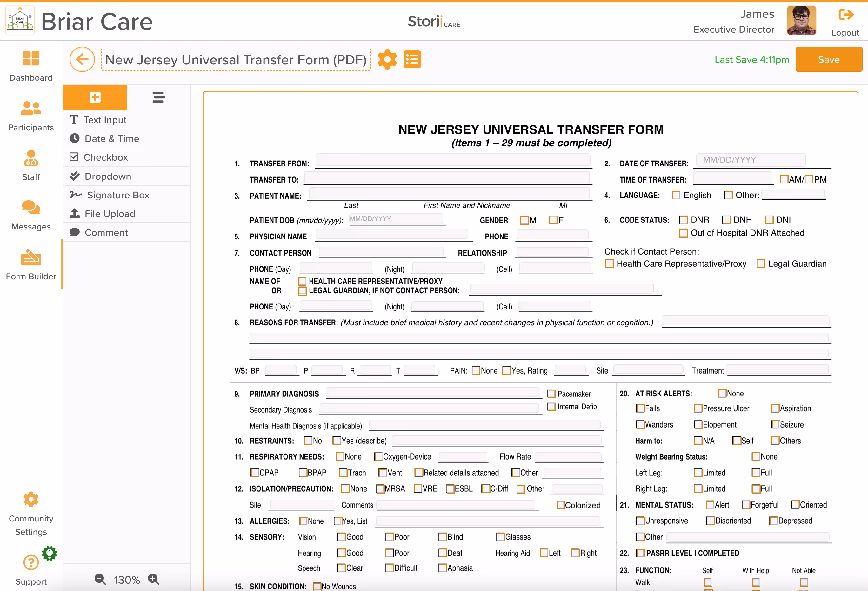Tick the Pressure Ulcer alert
The height and width of the screenshot is (591, 868).
(x=698, y=408)
